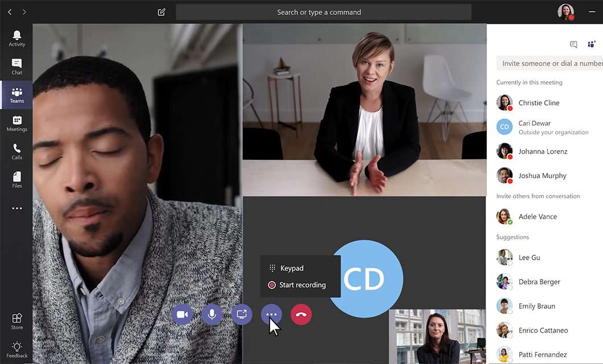Image resolution: width=603 pixels, height=364 pixels.
Task: Open the Meetings calendar
Action: point(16,123)
